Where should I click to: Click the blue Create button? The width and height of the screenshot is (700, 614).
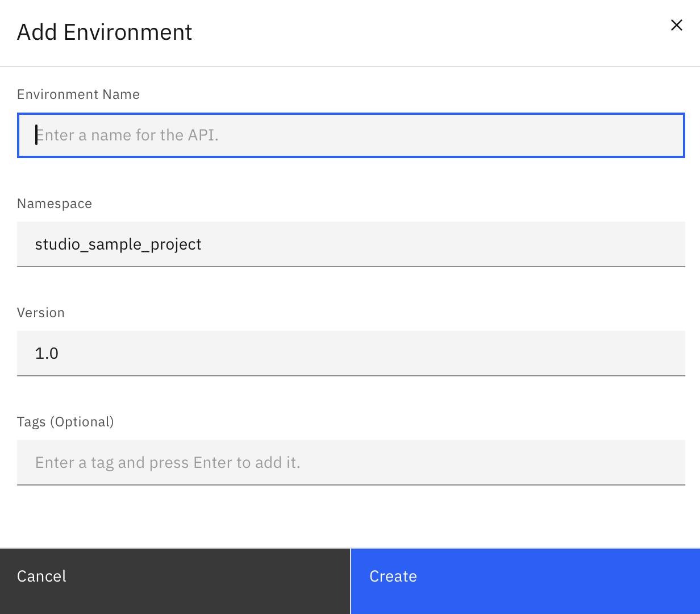[525, 580]
